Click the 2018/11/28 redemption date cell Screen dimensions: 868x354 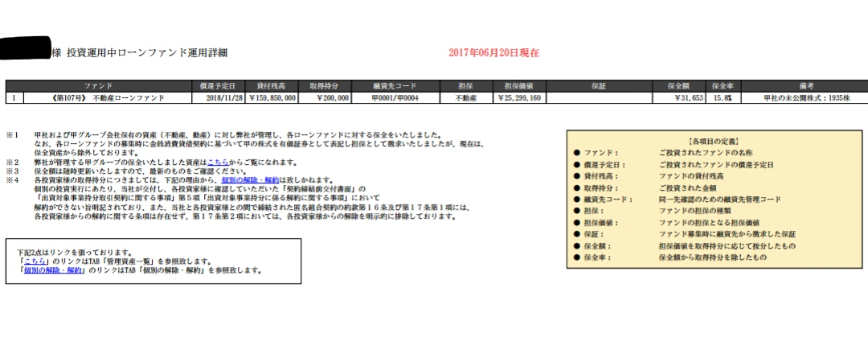(x=217, y=97)
